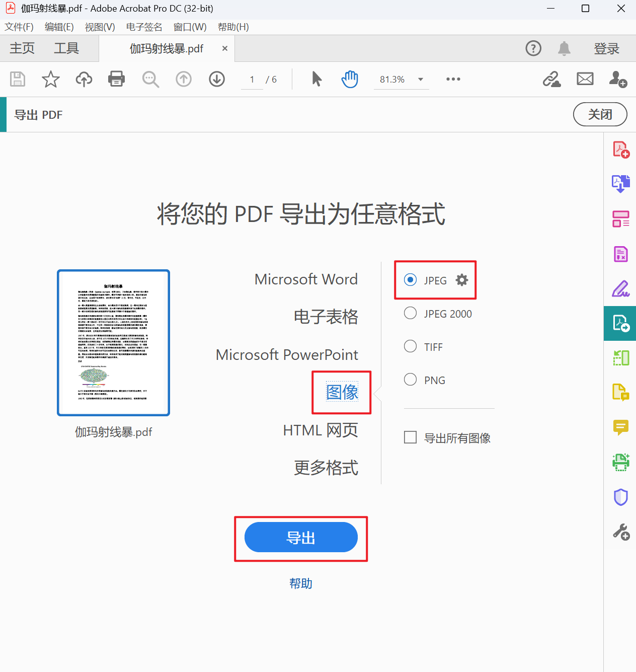Open the Comment tool in the sidebar
The width and height of the screenshot is (636, 672).
620,427
